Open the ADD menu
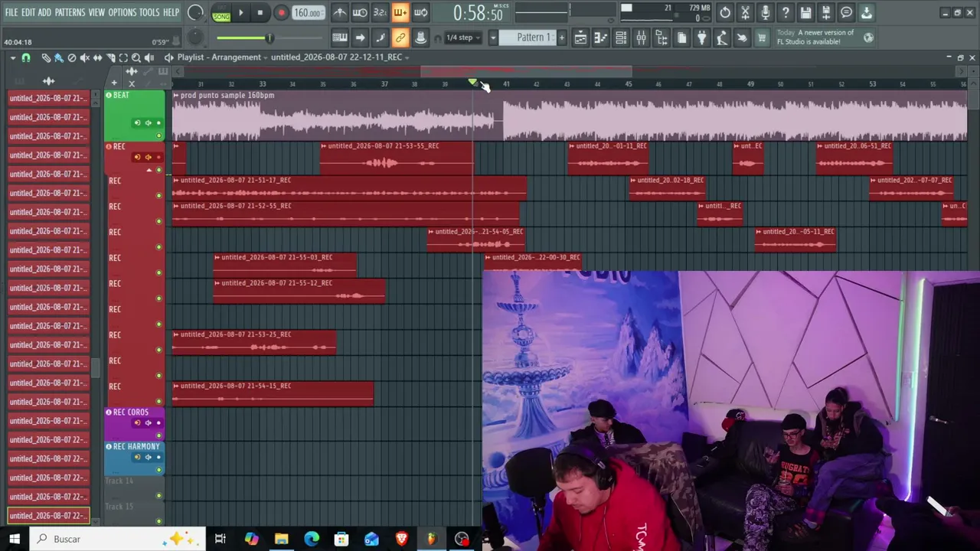This screenshot has height=551, width=980. click(x=44, y=12)
